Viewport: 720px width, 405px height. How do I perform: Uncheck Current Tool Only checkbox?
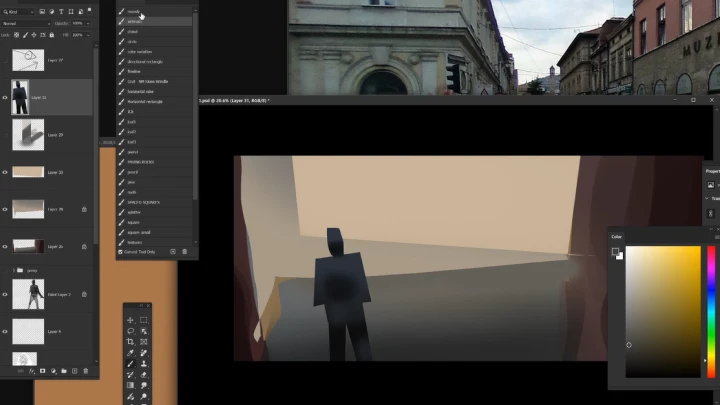point(120,252)
